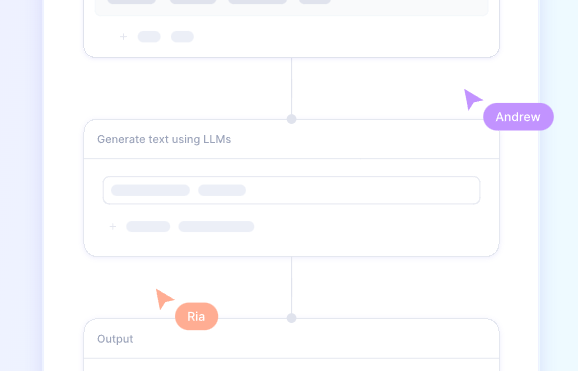Select connector dot atop Generate text card
Screen dimensions: 578x374
pos(292,119)
